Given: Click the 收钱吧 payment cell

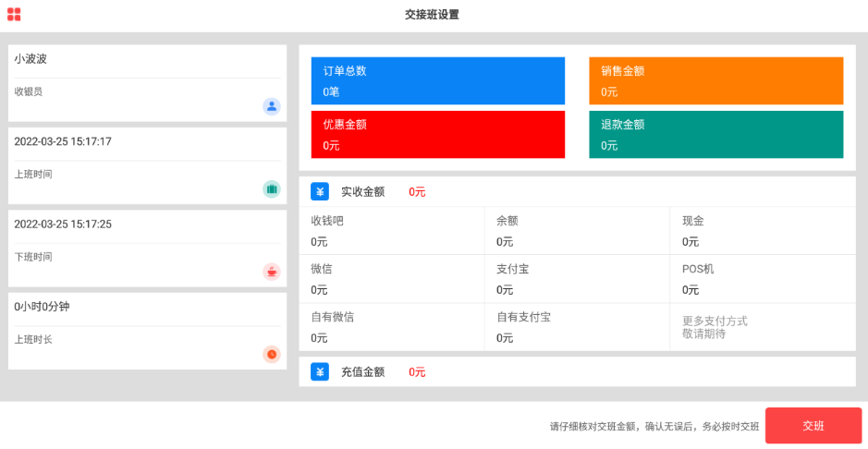Looking at the screenshot, I should [x=392, y=231].
